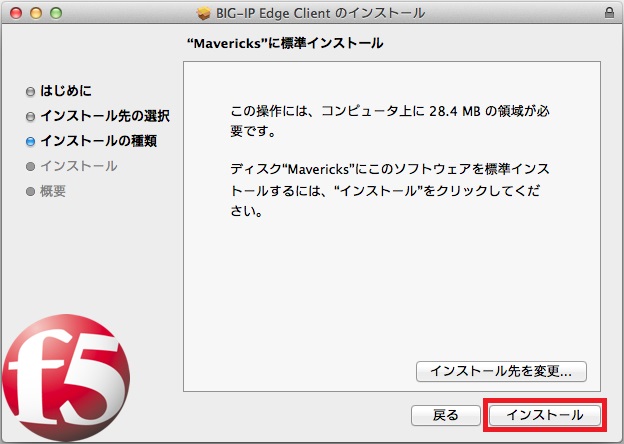Minimize the installer window
This screenshot has height=444, width=624.
[x=36, y=13]
